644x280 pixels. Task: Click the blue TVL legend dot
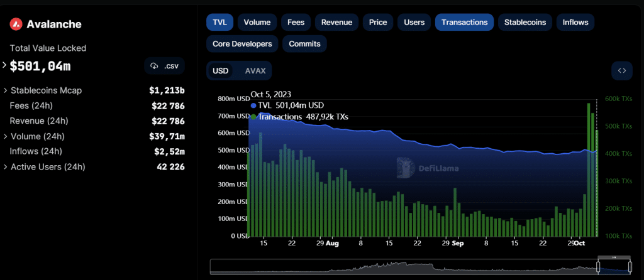click(253, 105)
